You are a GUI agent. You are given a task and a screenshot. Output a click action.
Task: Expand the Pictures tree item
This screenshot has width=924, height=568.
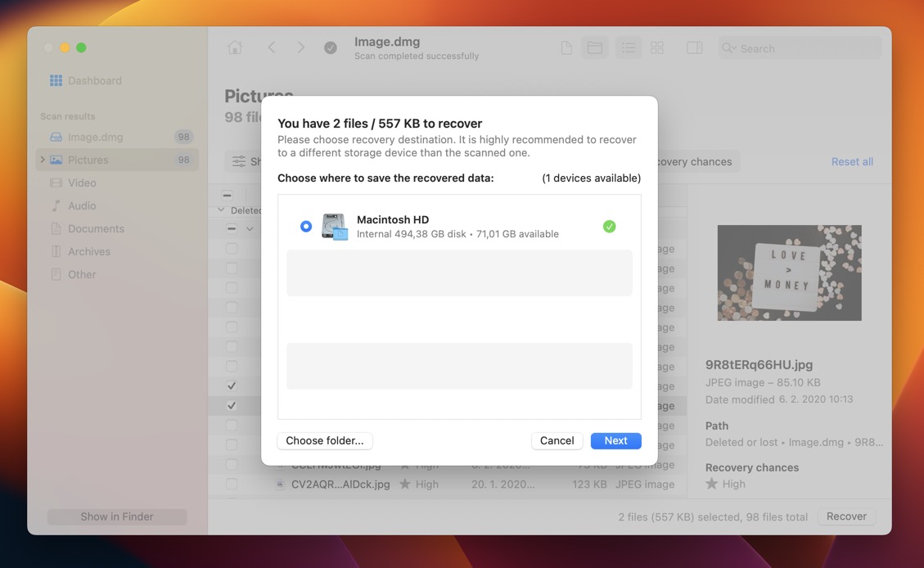43,160
